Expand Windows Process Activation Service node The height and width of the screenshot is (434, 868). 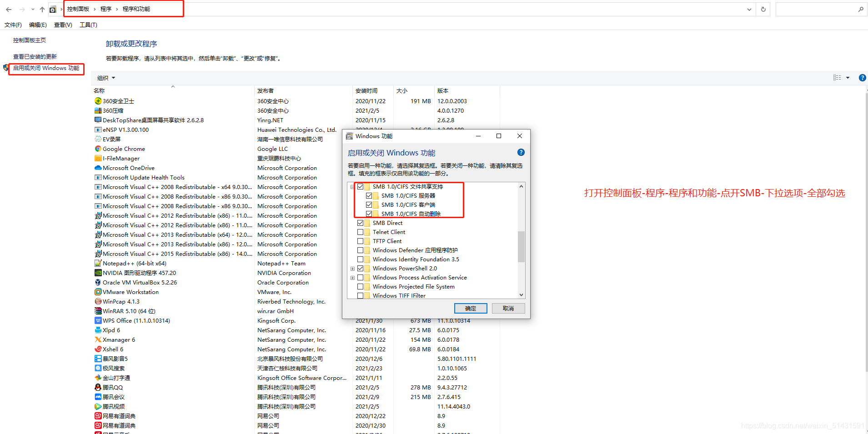[x=352, y=278]
